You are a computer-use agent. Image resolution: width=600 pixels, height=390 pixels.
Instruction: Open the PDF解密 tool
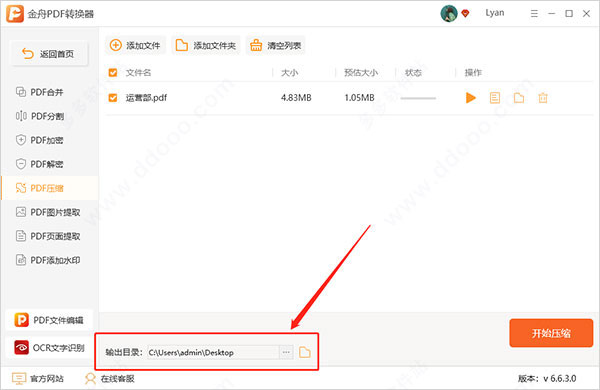(40, 164)
